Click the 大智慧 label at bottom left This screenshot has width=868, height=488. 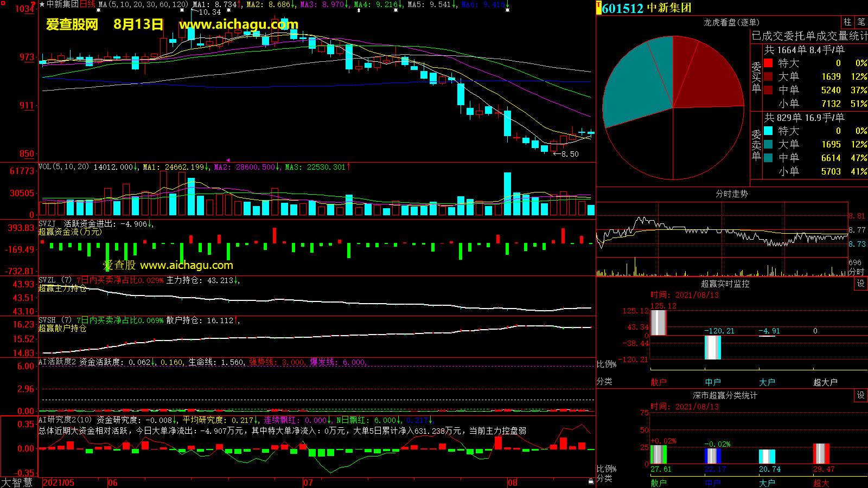[x=17, y=483]
